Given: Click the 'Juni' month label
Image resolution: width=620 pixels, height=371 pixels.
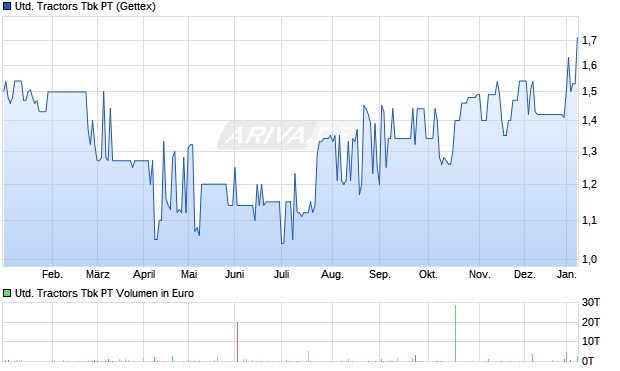Looking at the screenshot, I should pos(234,274).
